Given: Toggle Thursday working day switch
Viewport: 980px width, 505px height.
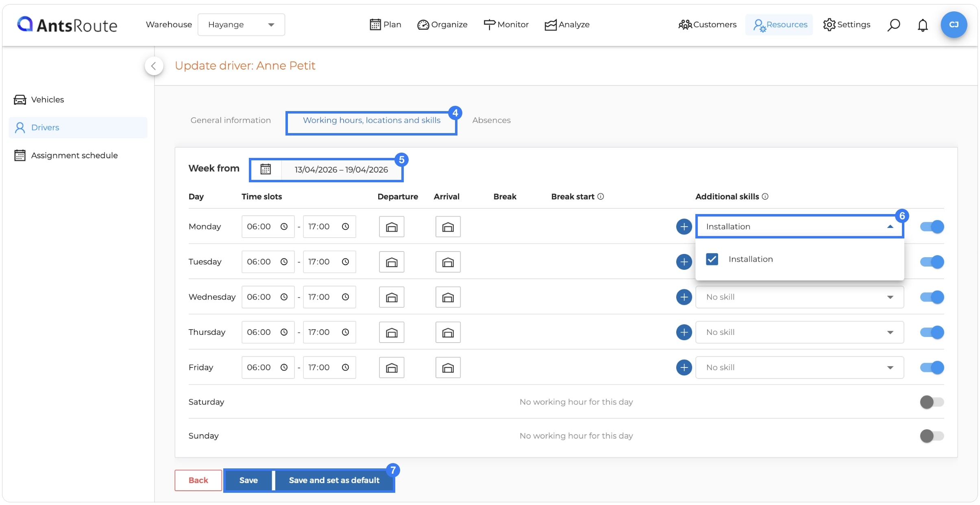Looking at the screenshot, I should pos(932,332).
